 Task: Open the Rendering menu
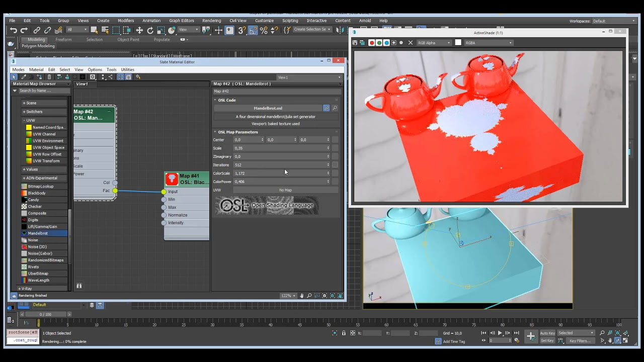[x=211, y=21]
